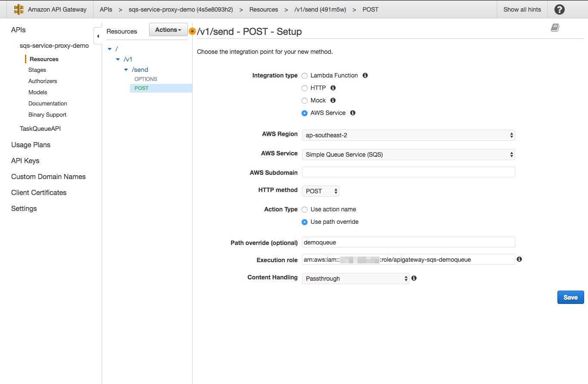
Task: Open the Actions dropdown menu
Action: (168, 30)
